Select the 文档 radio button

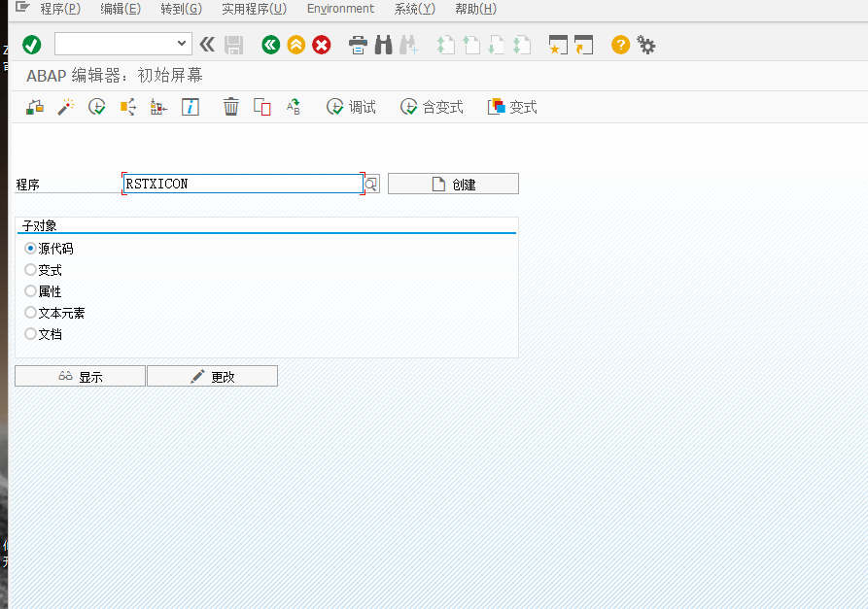click(x=30, y=334)
